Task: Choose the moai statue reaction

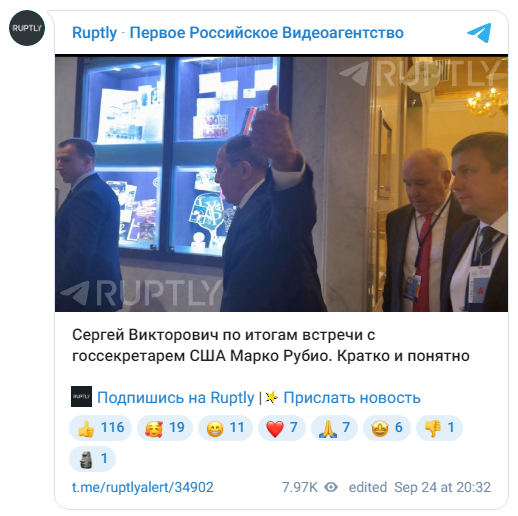Action: (92, 459)
